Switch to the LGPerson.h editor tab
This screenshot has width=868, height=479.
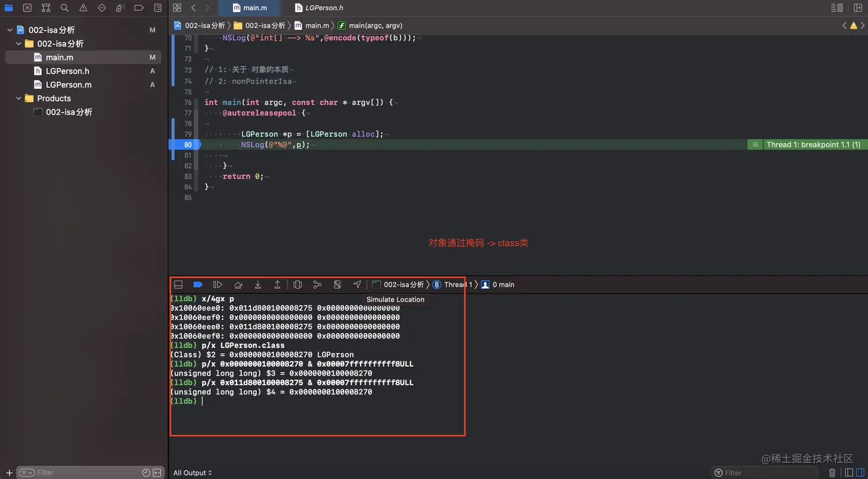[x=319, y=8]
